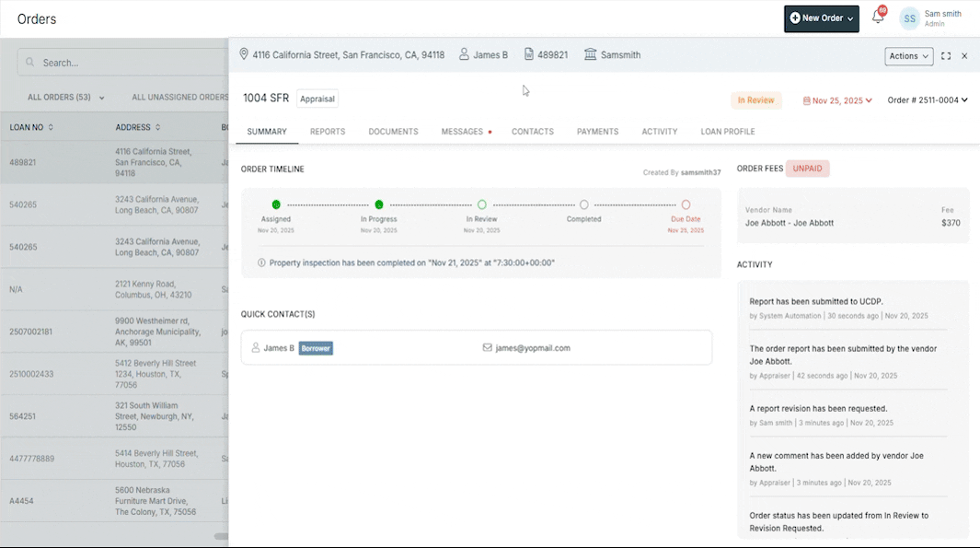Click the borrower person icon beside James B

click(465, 55)
